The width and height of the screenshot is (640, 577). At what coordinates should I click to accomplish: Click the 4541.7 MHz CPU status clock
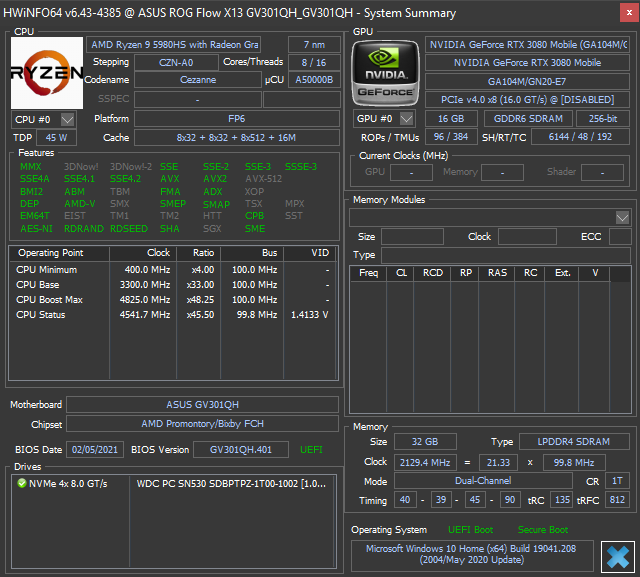(145, 315)
